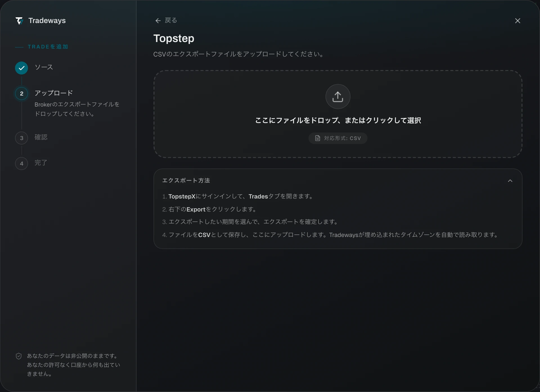Click the TRADEを追加 section header
This screenshot has width=540, height=392.
[x=48, y=47]
